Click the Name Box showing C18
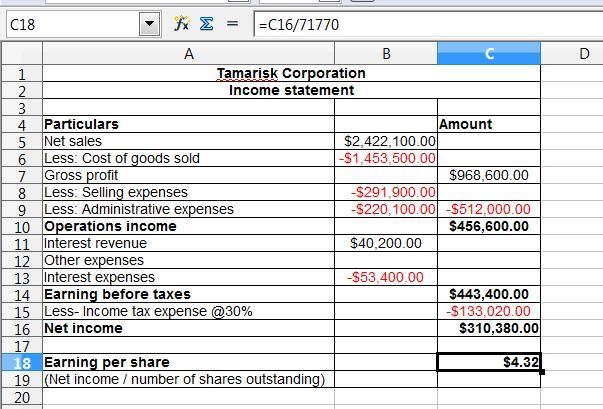This screenshot has width=603, height=409. [73, 24]
